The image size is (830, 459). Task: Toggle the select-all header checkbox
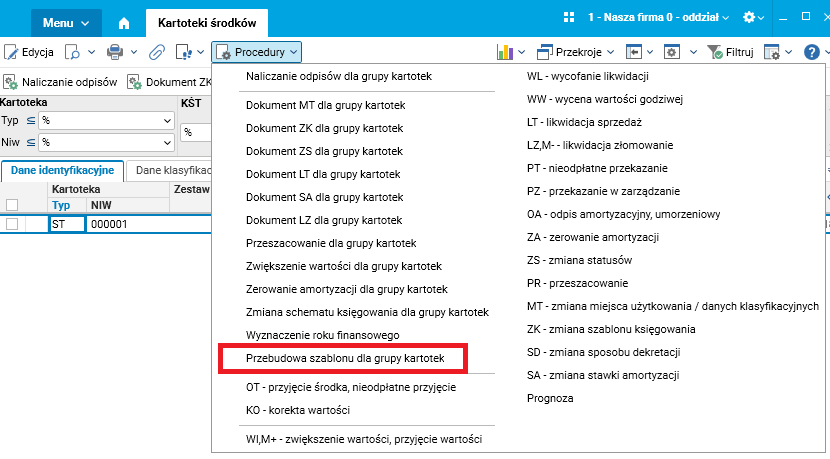[x=12, y=205]
